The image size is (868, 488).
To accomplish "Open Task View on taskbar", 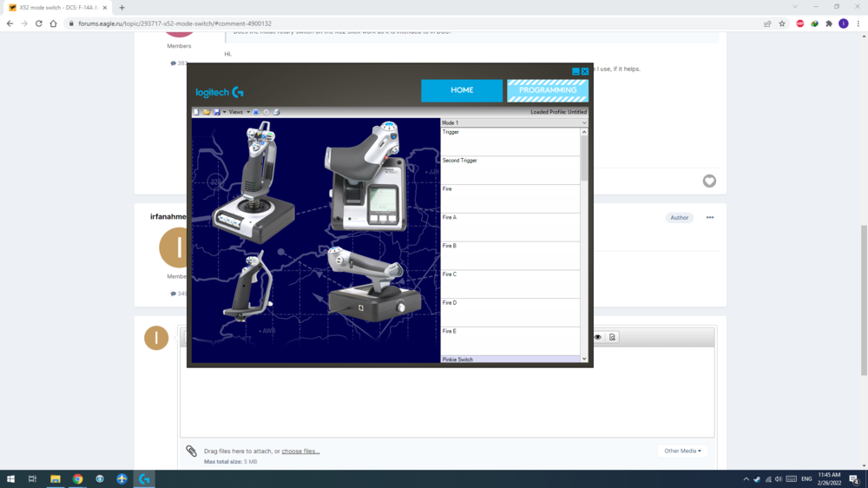I will (x=33, y=479).
